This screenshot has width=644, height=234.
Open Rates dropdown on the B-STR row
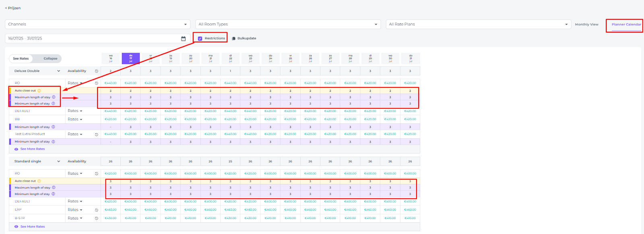point(75,218)
